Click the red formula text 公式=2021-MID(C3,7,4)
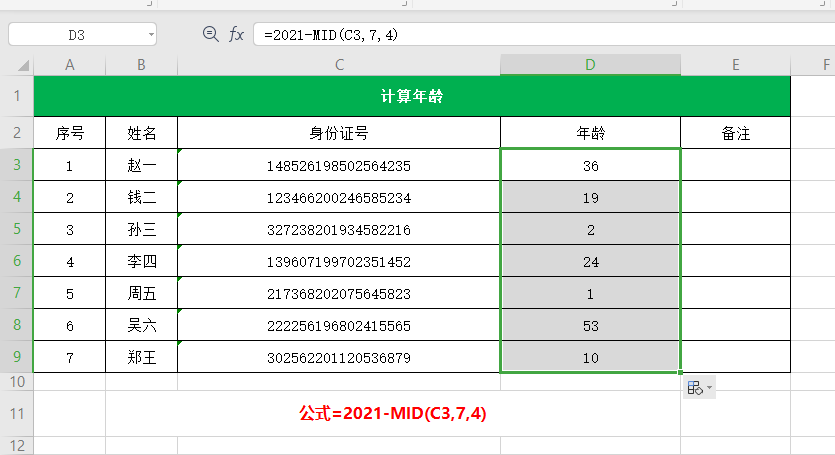Viewport: 835px width, 455px height. click(x=392, y=413)
